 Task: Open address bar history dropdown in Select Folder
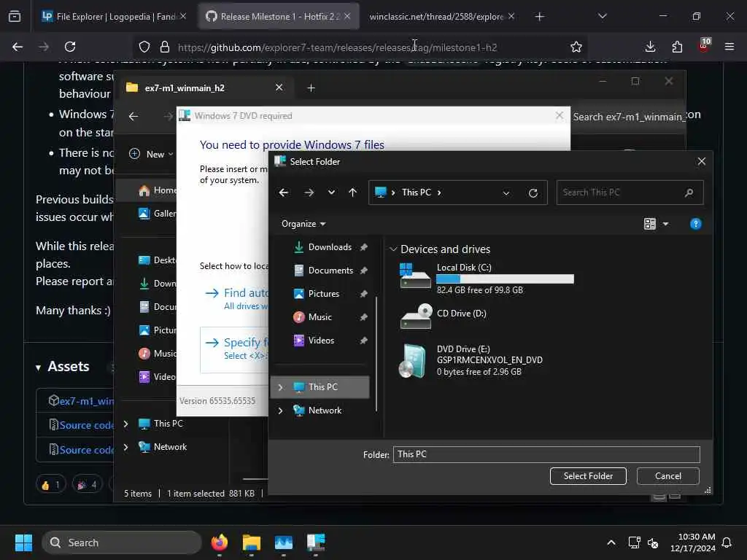506,192
